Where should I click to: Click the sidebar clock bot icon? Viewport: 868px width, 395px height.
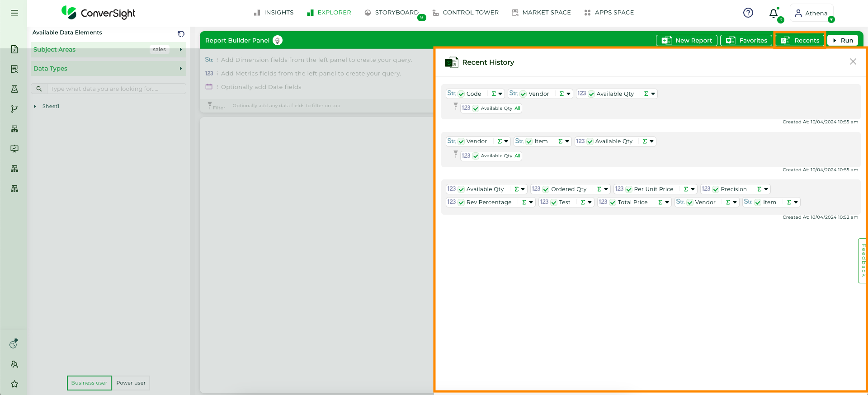coord(14,343)
